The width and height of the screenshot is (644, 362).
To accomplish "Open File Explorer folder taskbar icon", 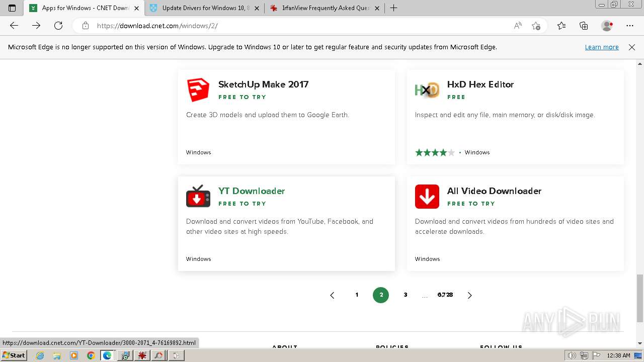I will [x=57, y=355].
